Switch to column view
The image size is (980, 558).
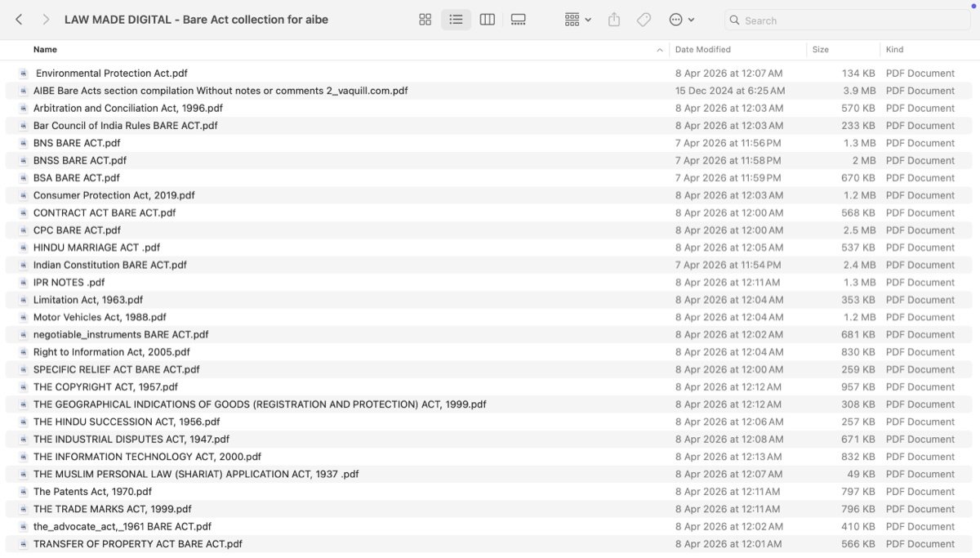pos(487,20)
